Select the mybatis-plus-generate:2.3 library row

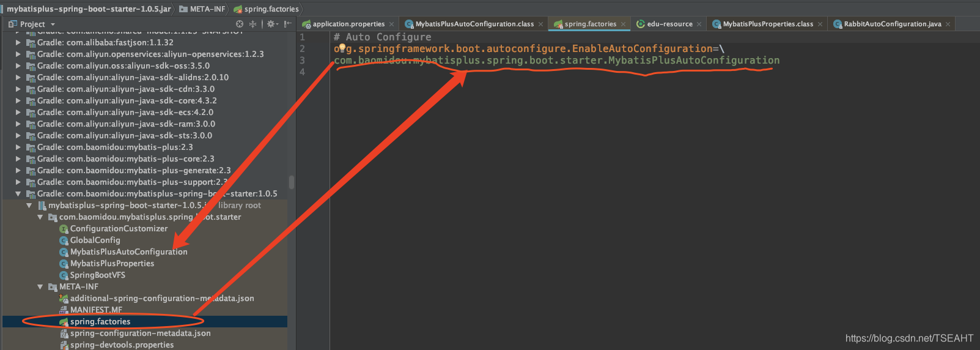pos(145,171)
